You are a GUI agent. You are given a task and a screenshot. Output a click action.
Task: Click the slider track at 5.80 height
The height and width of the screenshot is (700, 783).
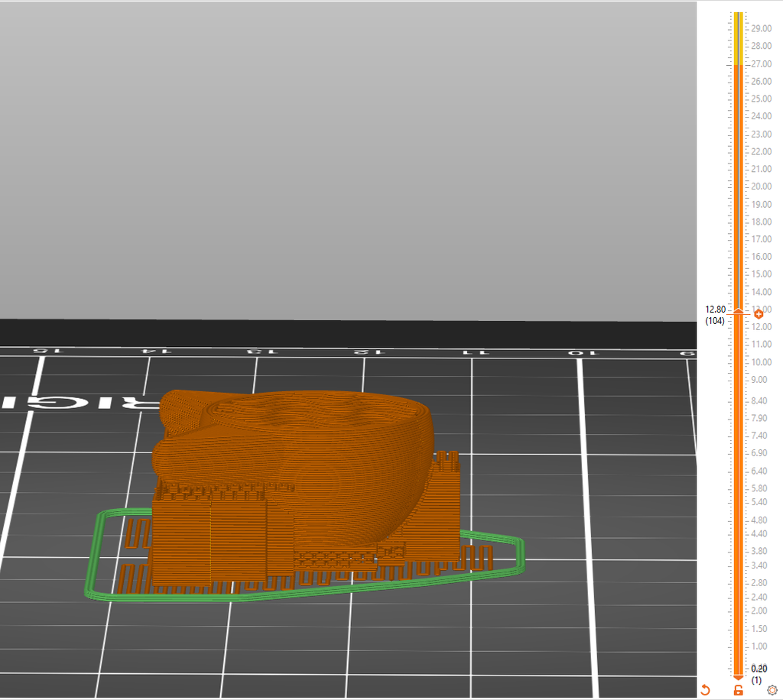point(738,488)
